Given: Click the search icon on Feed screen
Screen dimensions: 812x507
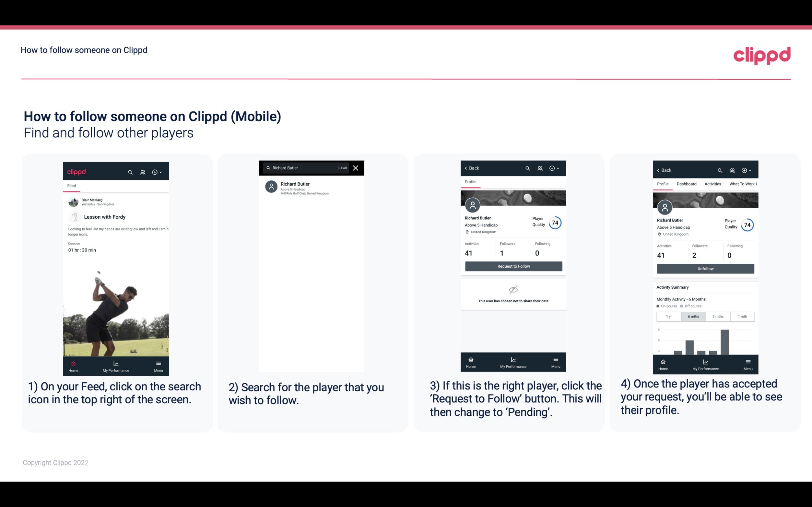Looking at the screenshot, I should (130, 172).
